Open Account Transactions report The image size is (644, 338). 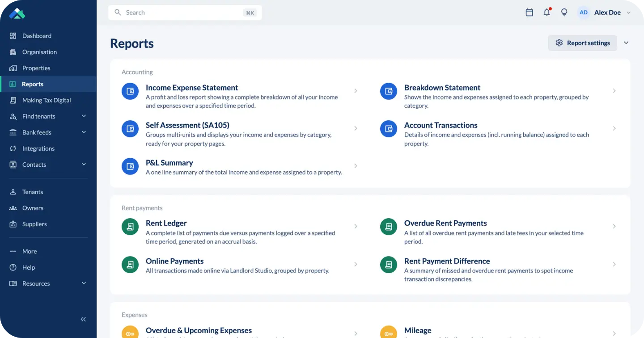(441, 125)
